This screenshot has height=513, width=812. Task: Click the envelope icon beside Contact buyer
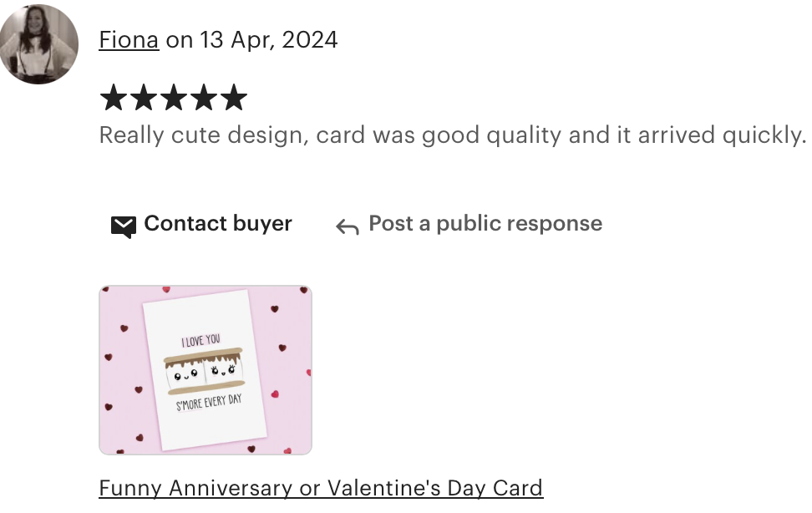pos(124,226)
